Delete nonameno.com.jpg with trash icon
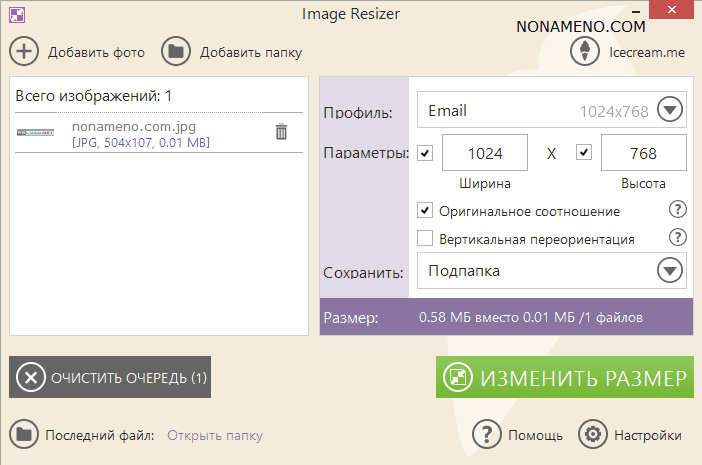The height and width of the screenshot is (465, 702). 281,132
